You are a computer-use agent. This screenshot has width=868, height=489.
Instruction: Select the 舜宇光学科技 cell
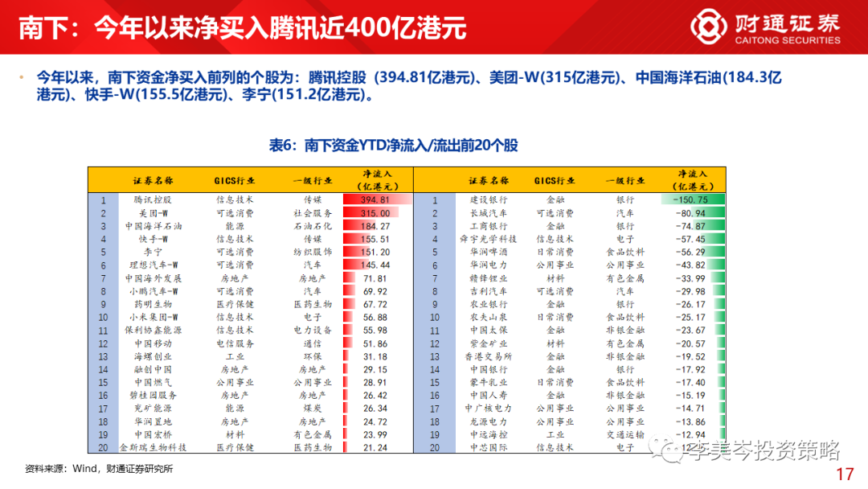coord(489,239)
